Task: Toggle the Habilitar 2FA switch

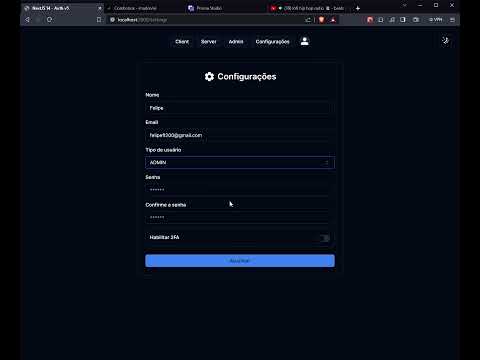Action: (x=324, y=238)
